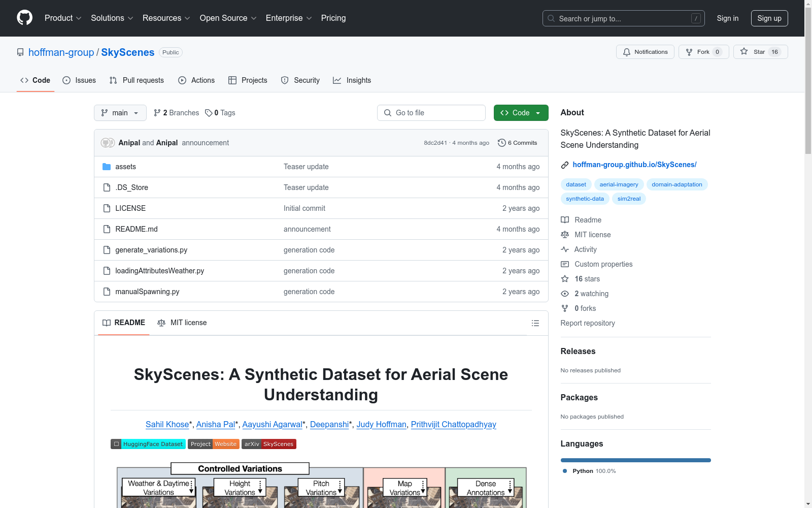Open the main branch selector dropdown

[x=120, y=113]
